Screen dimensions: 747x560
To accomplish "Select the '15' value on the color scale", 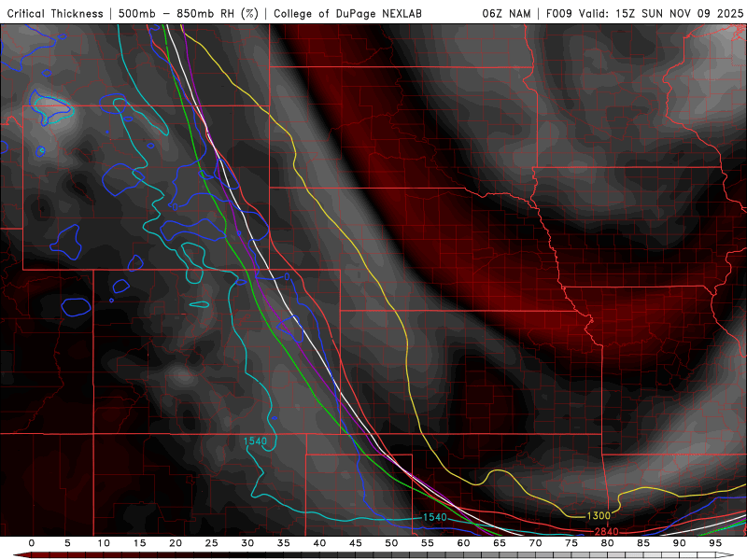I will click(x=139, y=543).
